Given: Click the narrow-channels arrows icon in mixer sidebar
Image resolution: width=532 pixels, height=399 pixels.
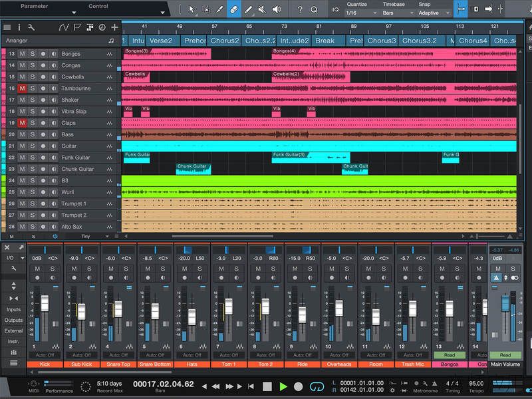Looking at the screenshot, I should tap(13, 298).
